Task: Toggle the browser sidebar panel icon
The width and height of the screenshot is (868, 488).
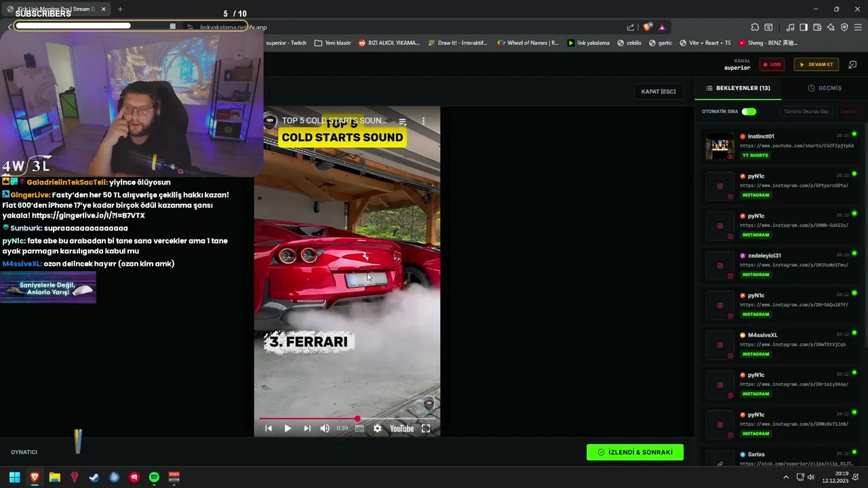Action: pos(804,27)
